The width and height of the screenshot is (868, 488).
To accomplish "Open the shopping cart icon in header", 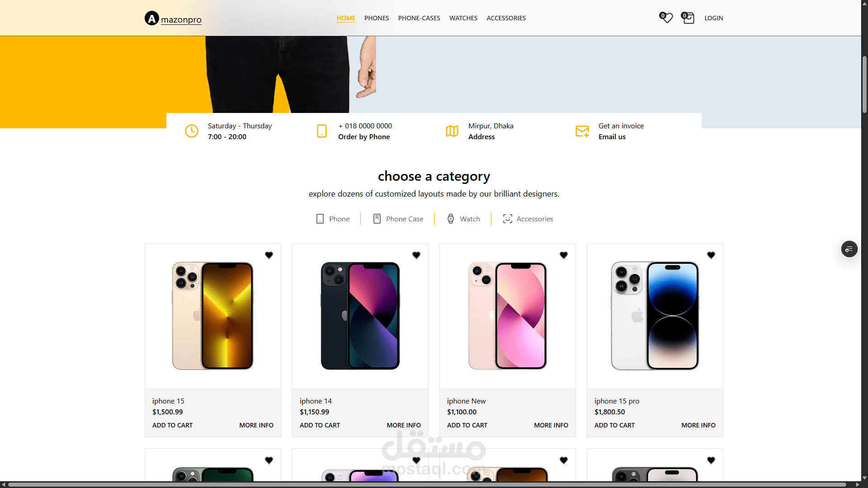I will (688, 18).
